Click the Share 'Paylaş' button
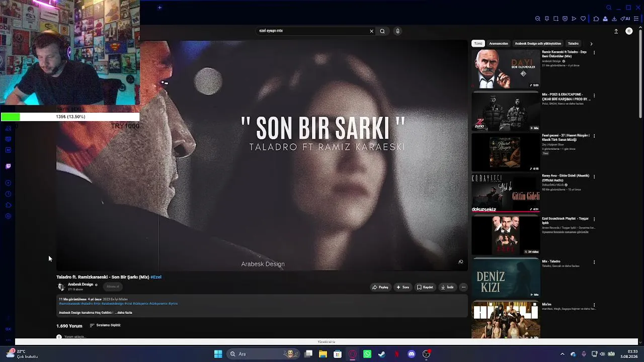 380,287
